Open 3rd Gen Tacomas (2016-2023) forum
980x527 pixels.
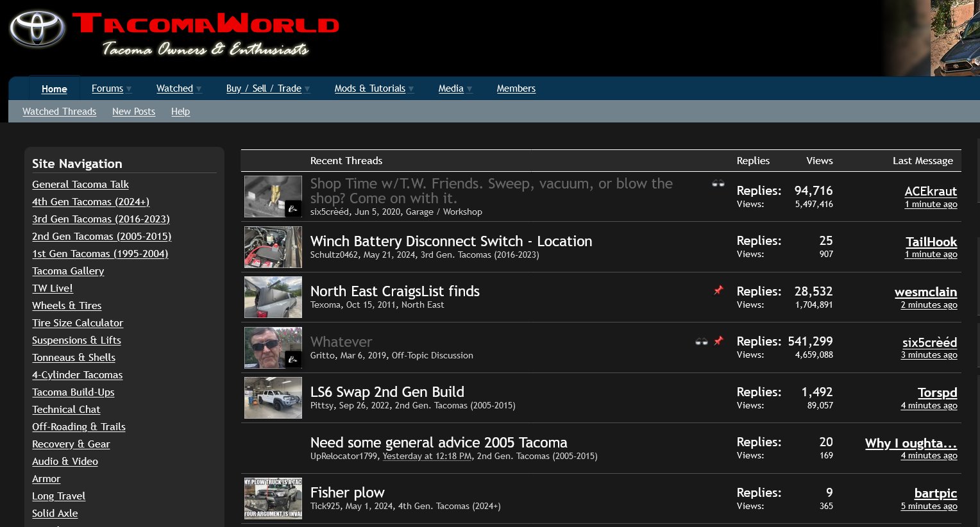pos(101,219)
